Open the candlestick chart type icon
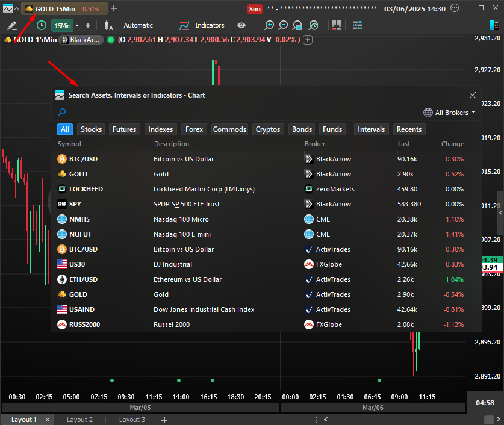The image size is (504, 425). click(108, 25)
